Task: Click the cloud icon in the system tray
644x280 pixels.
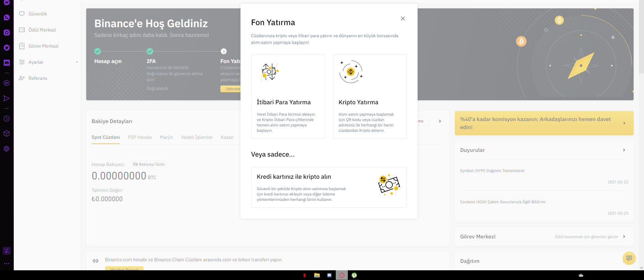Action: (x=581, y=275)
